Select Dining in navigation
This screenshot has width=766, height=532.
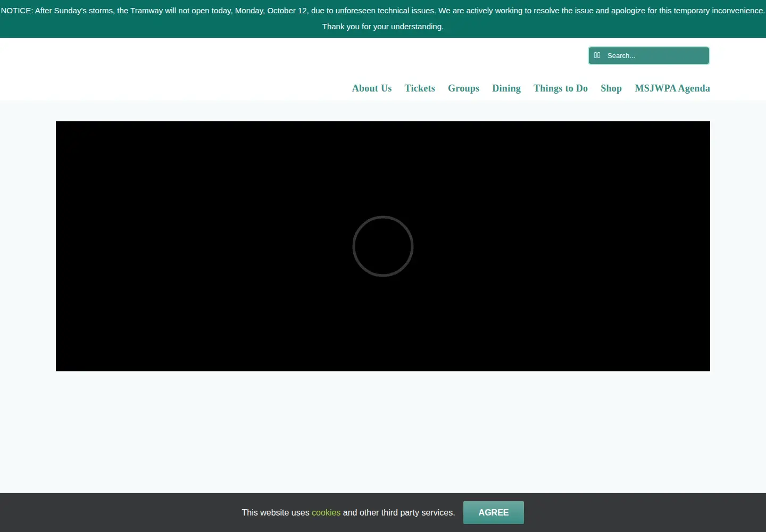(506, 88)
